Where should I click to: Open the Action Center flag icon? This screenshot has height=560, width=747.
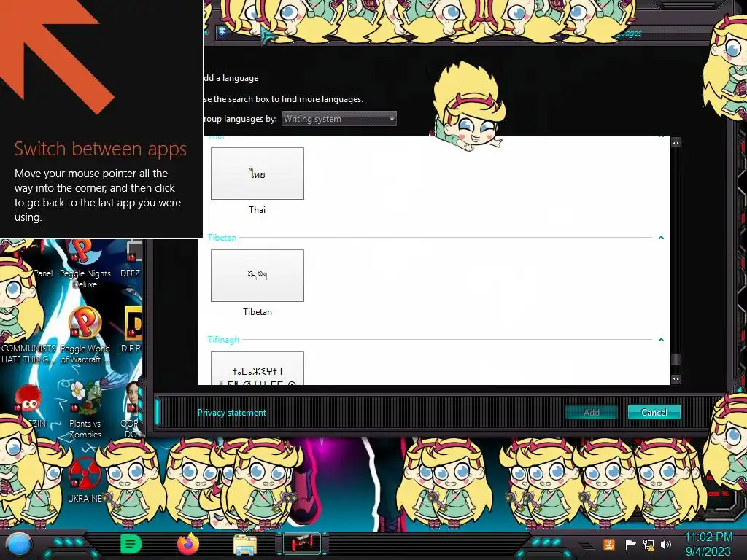pyautogui.click(x=630, y=544)
